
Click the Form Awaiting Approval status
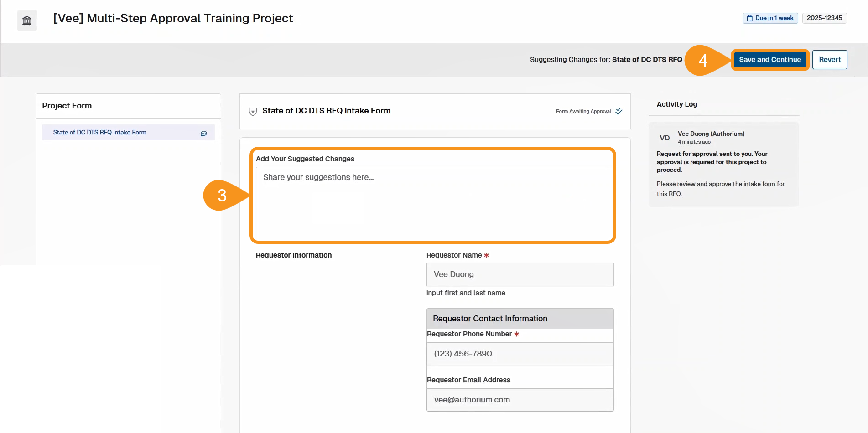coord(583,111)
